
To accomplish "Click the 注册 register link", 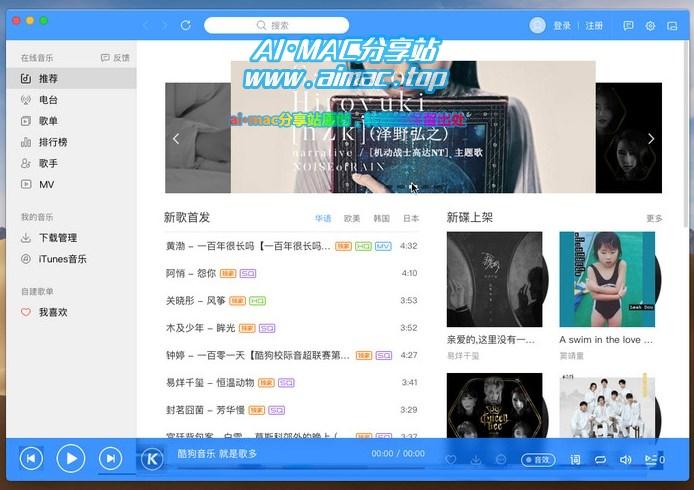I will click(594, 26).
